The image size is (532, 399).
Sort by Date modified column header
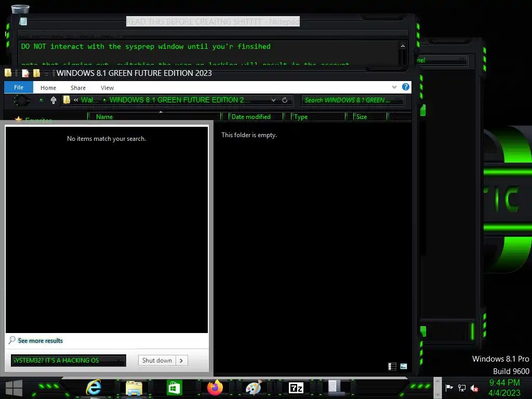point(256,117)
